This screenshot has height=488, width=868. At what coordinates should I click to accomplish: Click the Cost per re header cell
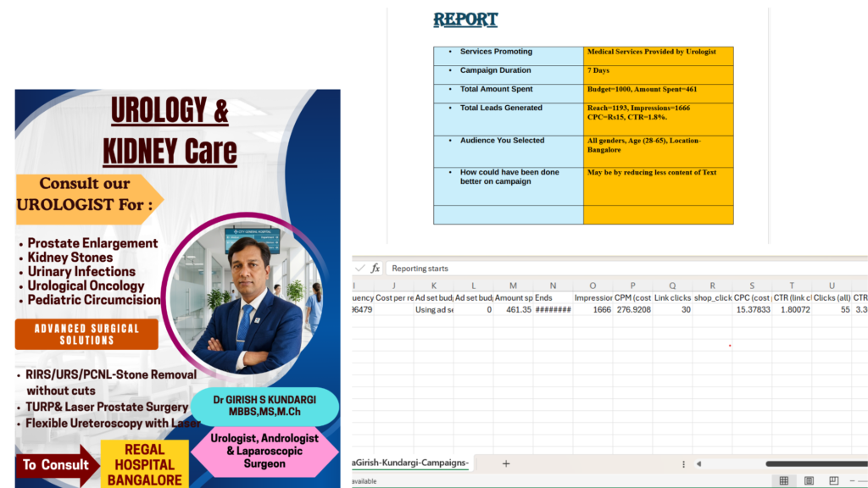pyautogui.click(x=393, y=297)
